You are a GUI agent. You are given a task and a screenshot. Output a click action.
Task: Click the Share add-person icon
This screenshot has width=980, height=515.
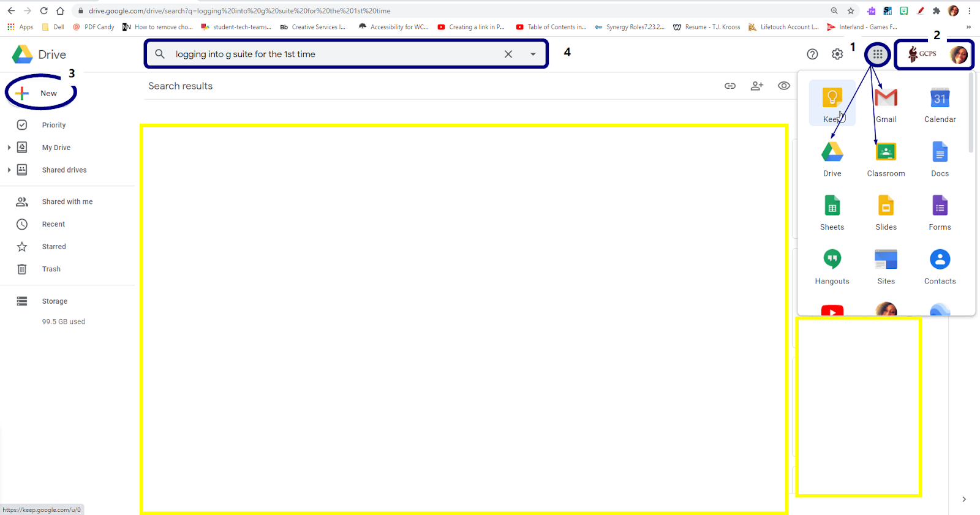[757, 86]
